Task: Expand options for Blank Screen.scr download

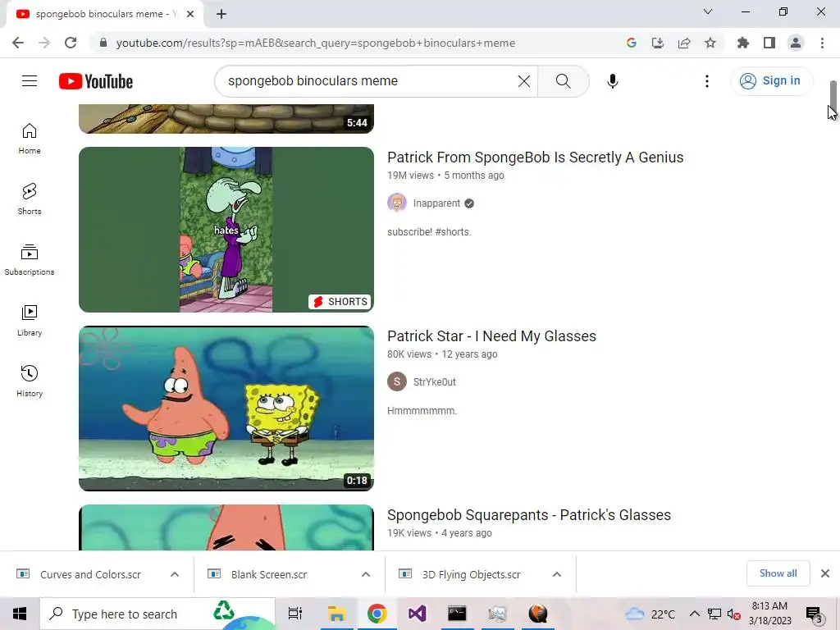Action: (366, 574)
